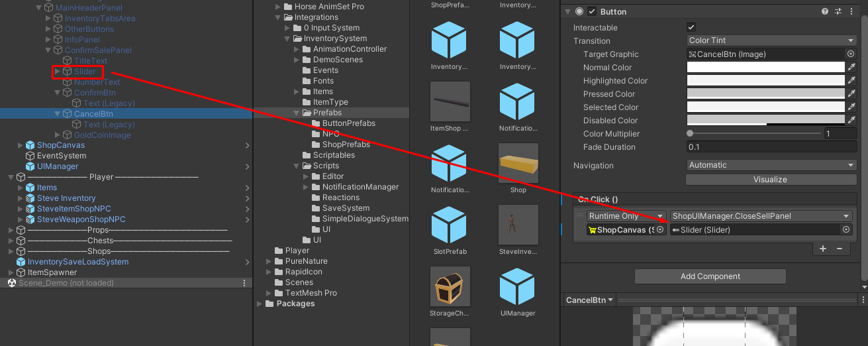Open Scene_Demo three-dot options menu
This screenshot has height=346, width=868.
tap(244, 283)
